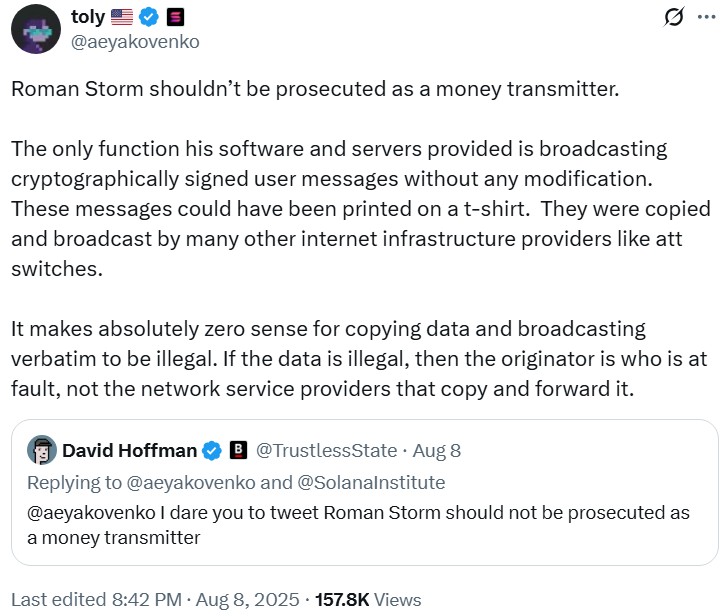Viewport: 722px width, 616px height.
Task: Click the US flag emoji next to toly
Action: [123, 17]
